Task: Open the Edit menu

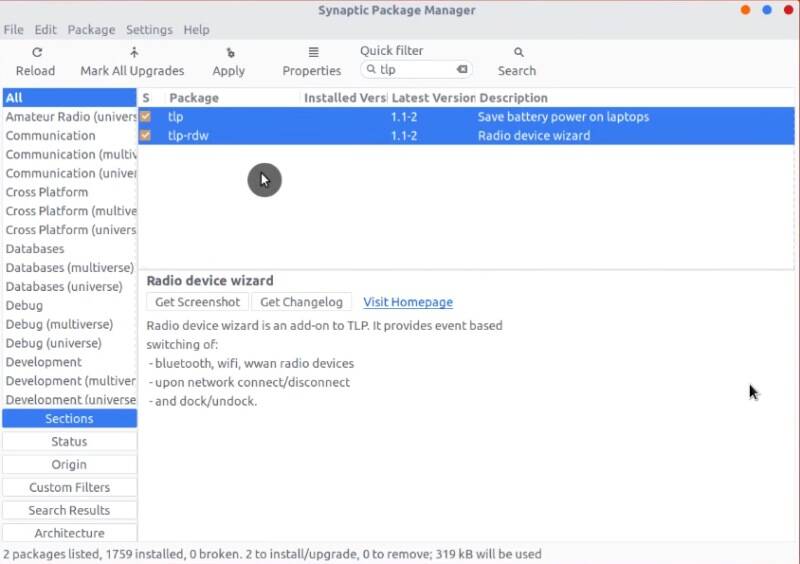Action: 45,30
